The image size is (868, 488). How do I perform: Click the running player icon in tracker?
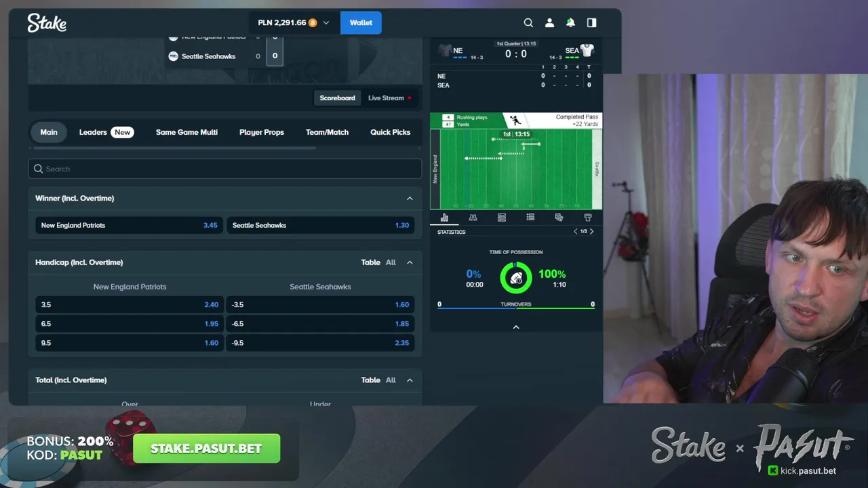[515, 121]
